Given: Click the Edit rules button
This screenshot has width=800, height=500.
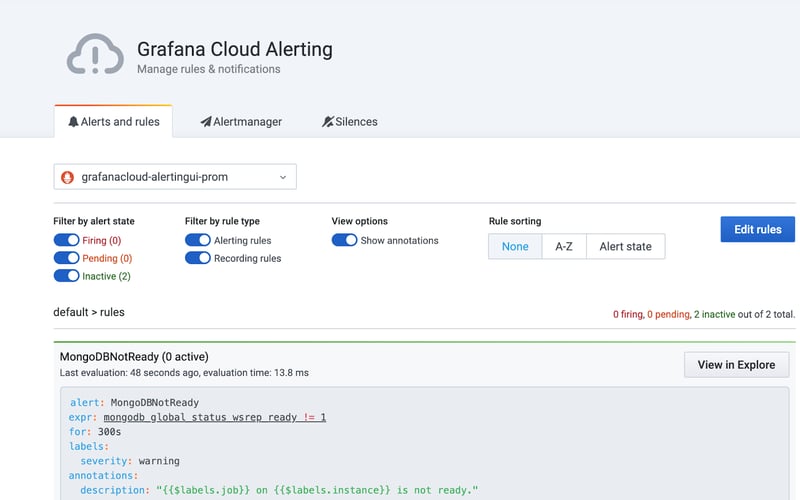Looking at the screenshot, I should (758, 230).
